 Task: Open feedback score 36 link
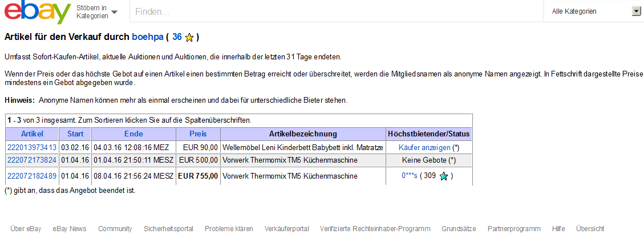(177, 37)
